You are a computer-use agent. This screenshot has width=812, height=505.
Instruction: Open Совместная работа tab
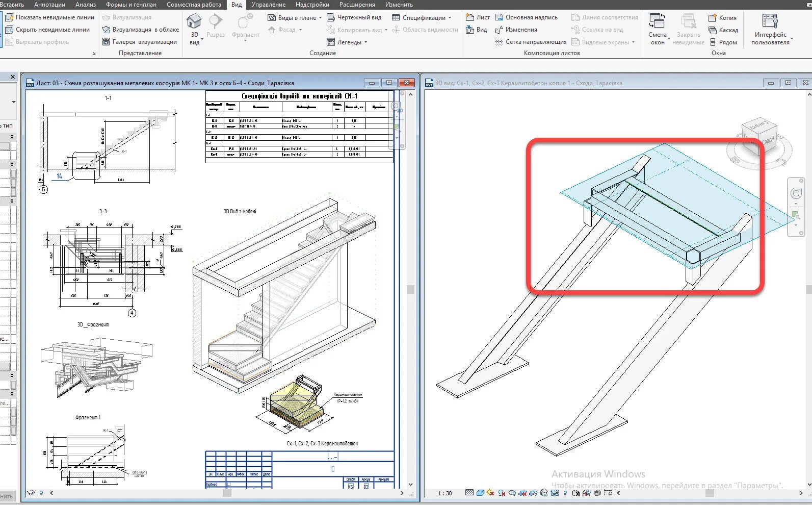[x=194, y=5]
